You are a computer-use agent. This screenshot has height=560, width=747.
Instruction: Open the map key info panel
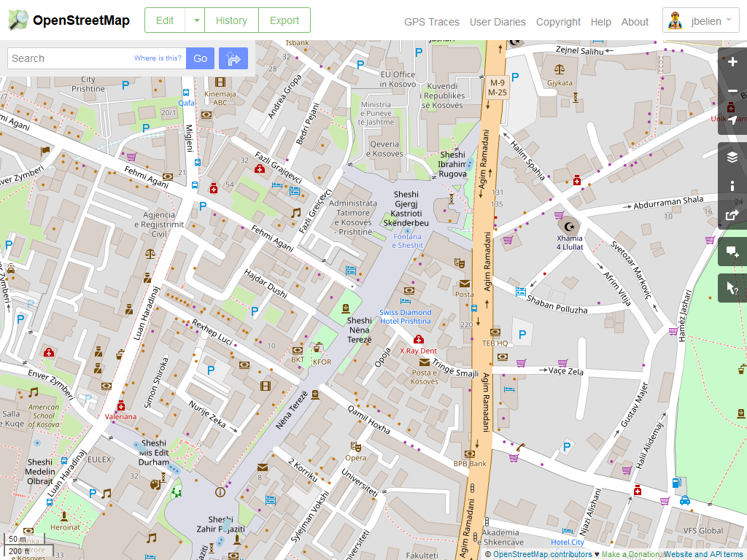732,186
